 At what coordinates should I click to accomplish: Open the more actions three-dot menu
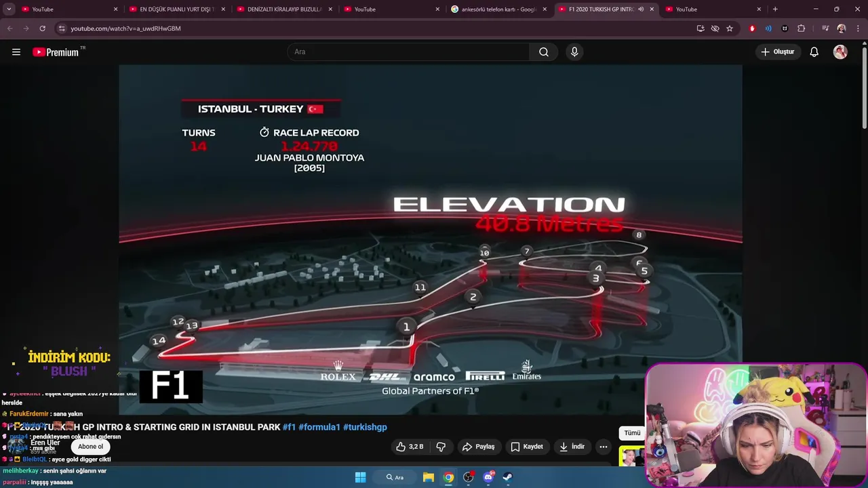point(604,447)
